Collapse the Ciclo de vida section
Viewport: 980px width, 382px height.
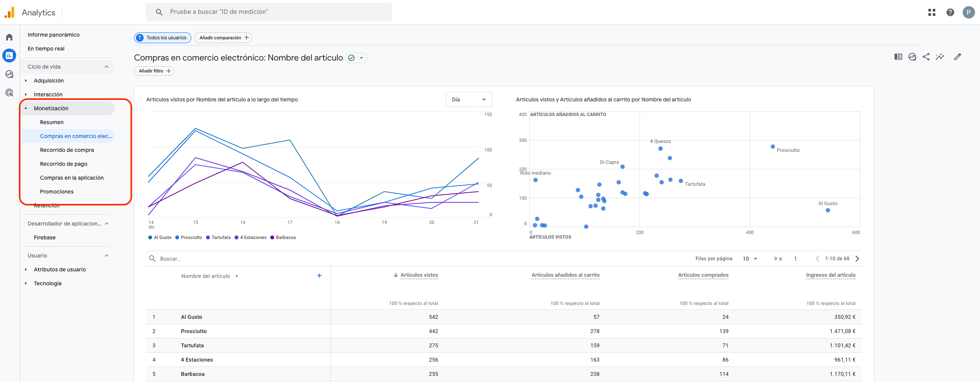[107, 67]
